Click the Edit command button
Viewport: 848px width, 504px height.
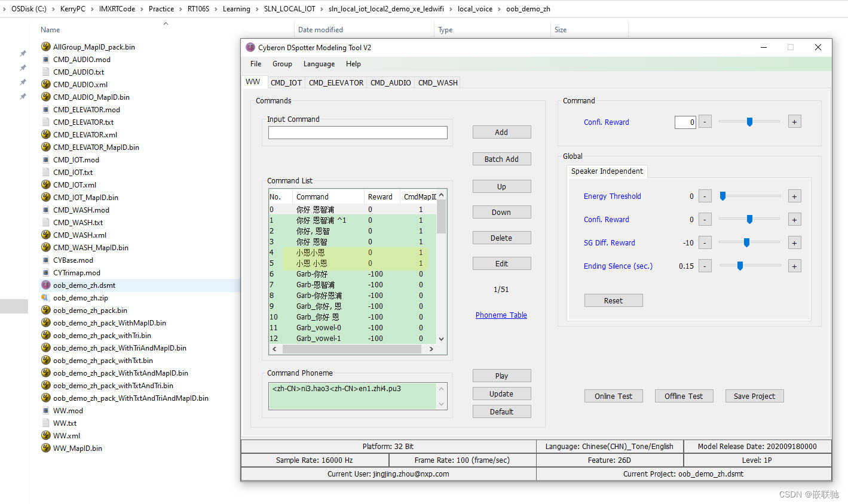(501, 264)
